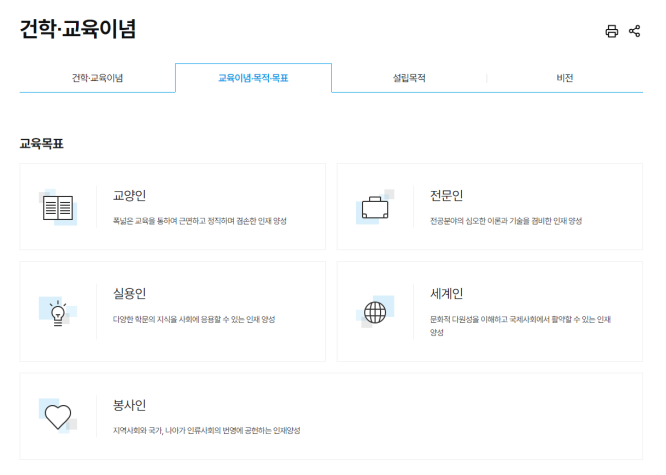Select the 세계인 card heading

(x=446, y=294)
